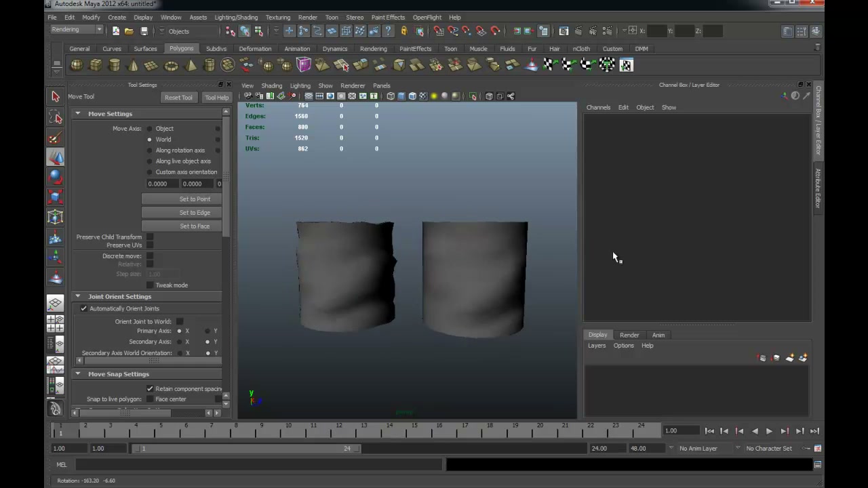Choose Along rotation axis option

pyautogui.click(x=149, y=150)
